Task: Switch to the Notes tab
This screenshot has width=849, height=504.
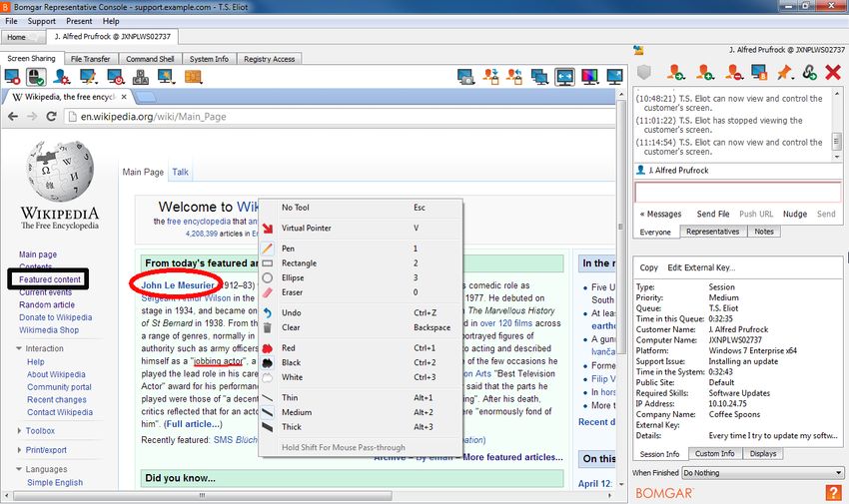Action: pos(764,232)
